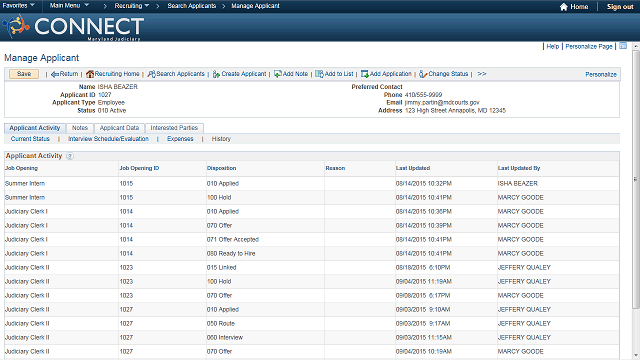Screen dimensions: 640x360
Task: Expand the Main Menu dropdown
Action: pyautogui.click(x=69, y=6)
